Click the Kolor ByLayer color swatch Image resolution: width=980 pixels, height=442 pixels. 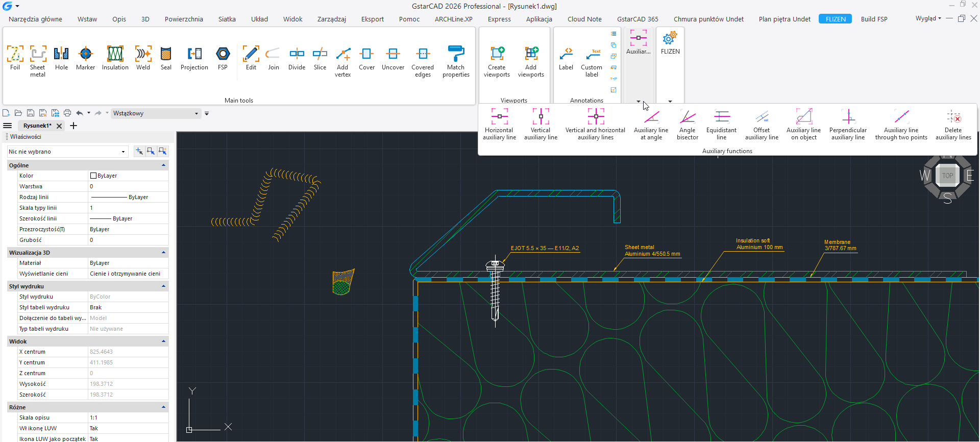(x=93, y=176)
